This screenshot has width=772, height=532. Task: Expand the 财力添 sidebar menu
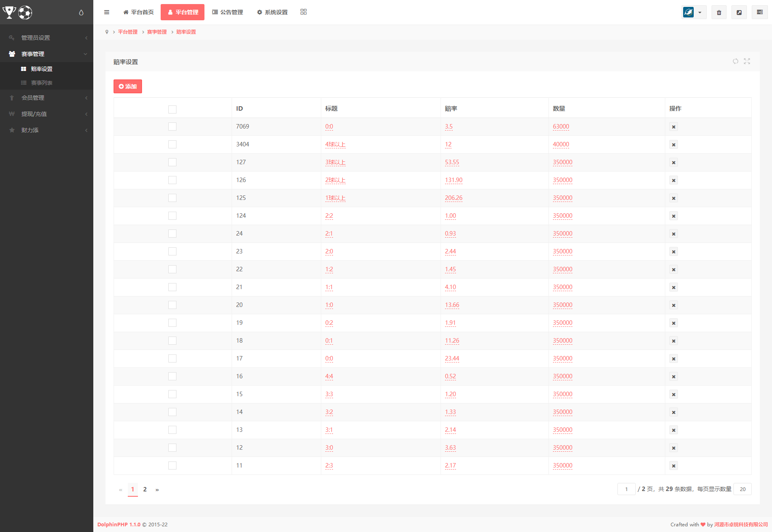(x=47, y=130)
